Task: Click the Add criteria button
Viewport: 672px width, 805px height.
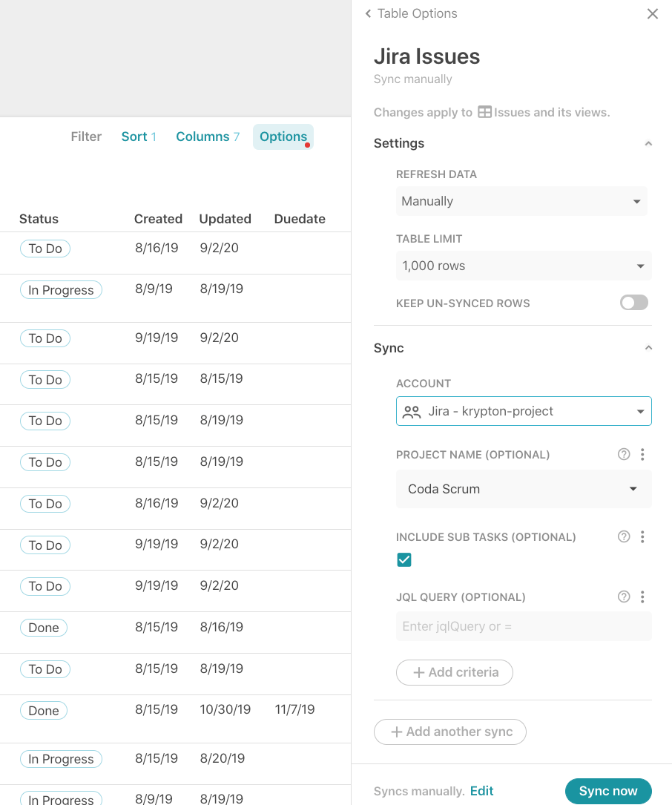Action: pos(455,673)
